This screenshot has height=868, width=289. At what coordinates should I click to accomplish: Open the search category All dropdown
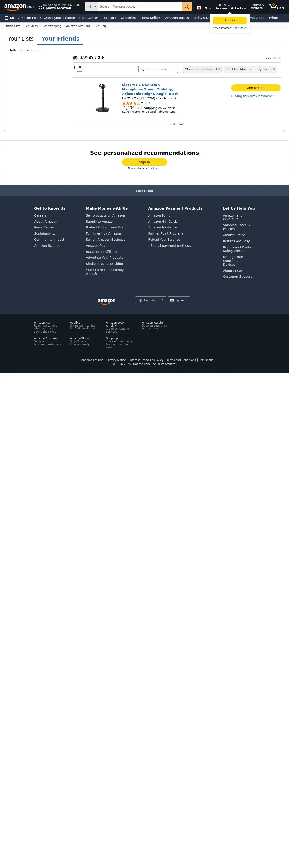pyautogui.click(x=92, y=7)
